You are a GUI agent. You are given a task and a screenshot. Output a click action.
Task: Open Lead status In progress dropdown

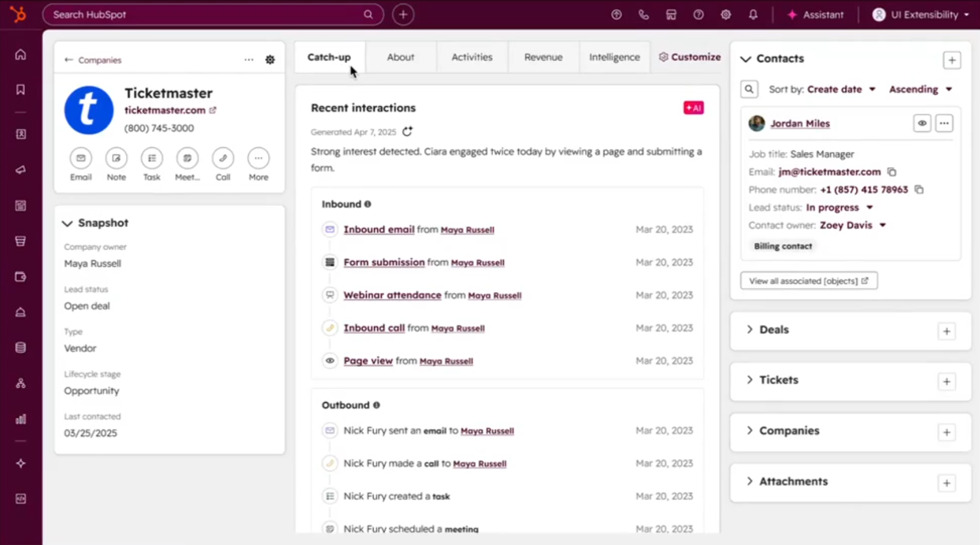(840, 208)
